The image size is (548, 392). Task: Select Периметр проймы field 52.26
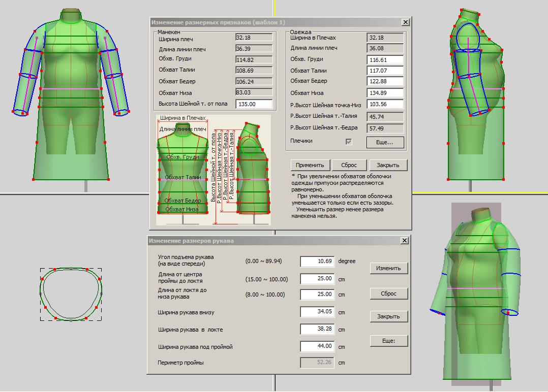click(317, 363)
